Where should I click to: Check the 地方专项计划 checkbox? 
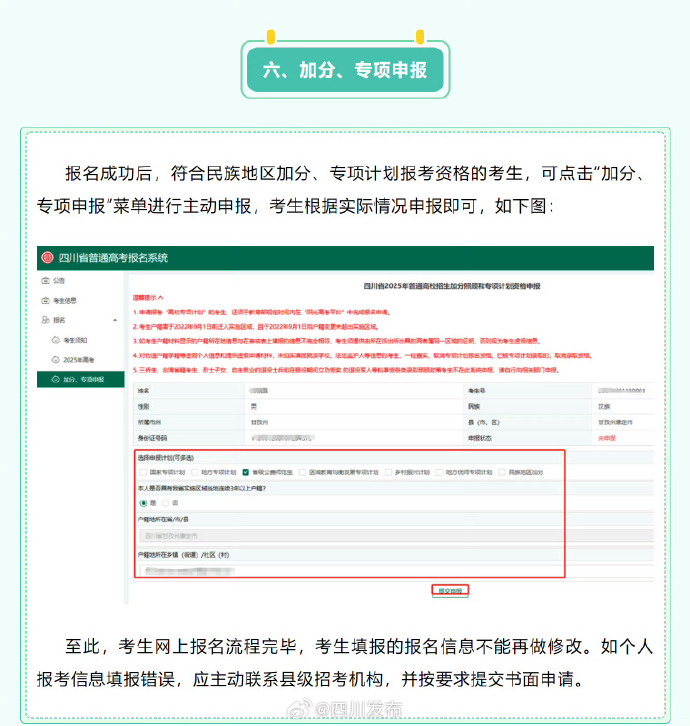[194, 472]
